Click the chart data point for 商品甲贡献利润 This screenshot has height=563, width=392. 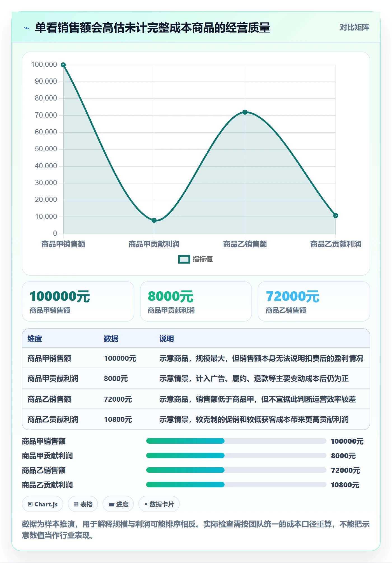coord(154,220)
